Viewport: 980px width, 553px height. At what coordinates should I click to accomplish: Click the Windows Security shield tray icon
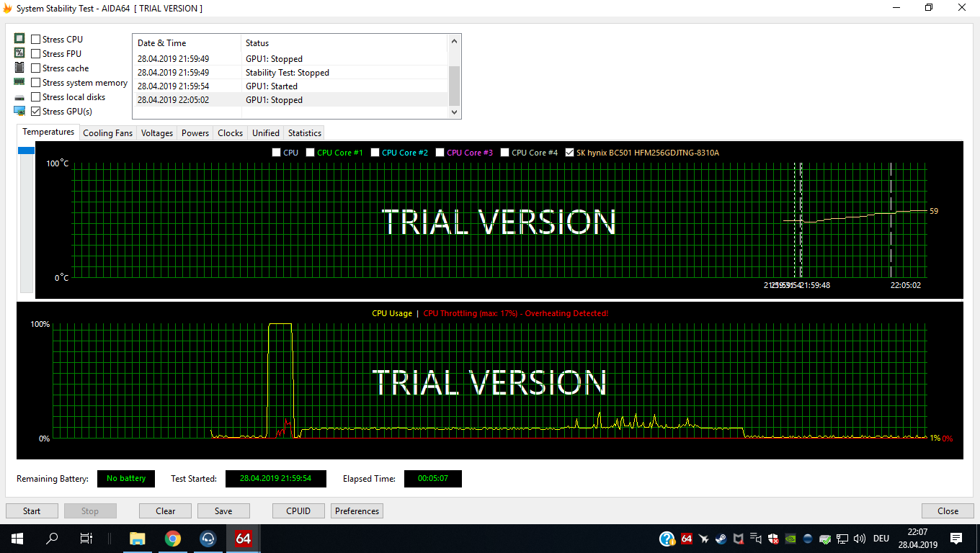(773, 538)
